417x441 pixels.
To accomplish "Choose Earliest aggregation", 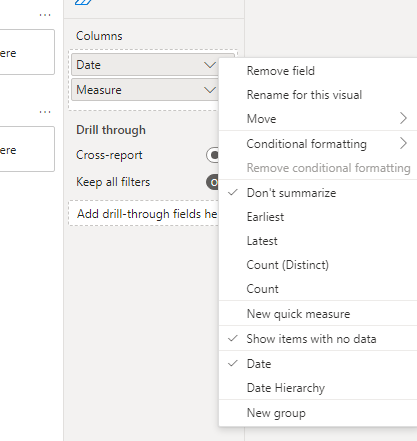I will (x=318, y=217).
